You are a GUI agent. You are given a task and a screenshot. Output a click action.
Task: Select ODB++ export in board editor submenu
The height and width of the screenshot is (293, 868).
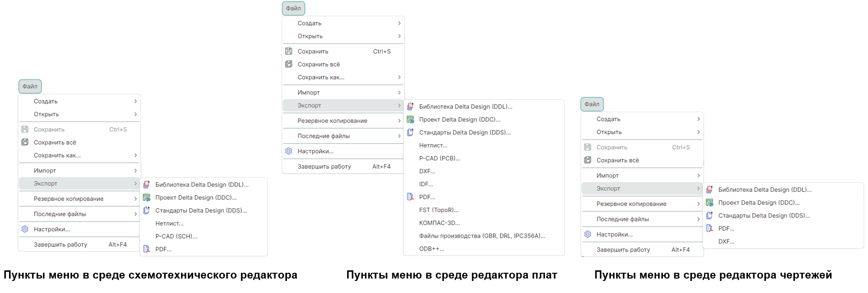point(431,249)
